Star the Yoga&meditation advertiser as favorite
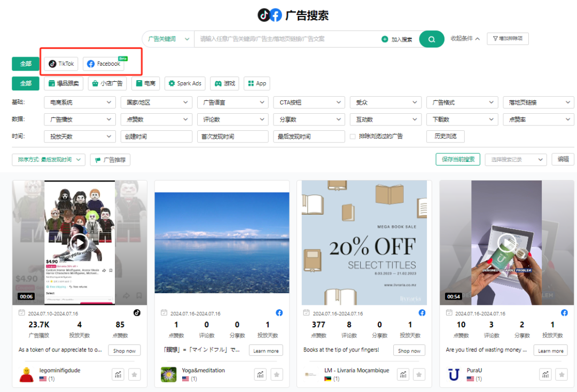This screenshot has width=577, height=392. click(x=276, y=374)
